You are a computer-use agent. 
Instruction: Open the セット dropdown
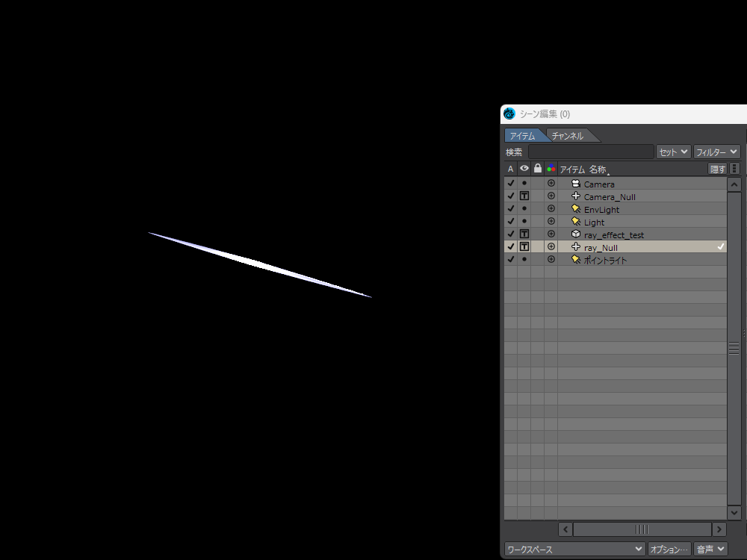(673, 152)
